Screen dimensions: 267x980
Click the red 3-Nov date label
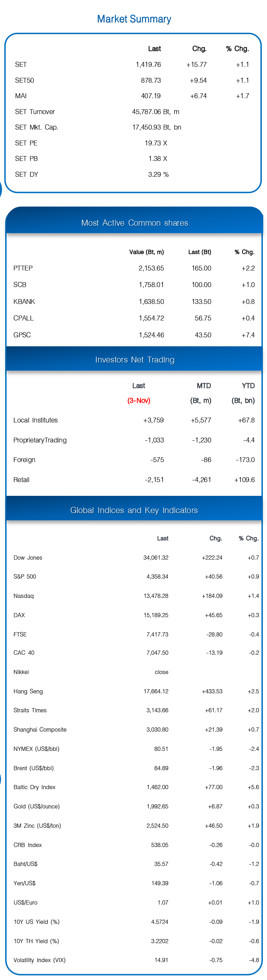click(139, 400)
